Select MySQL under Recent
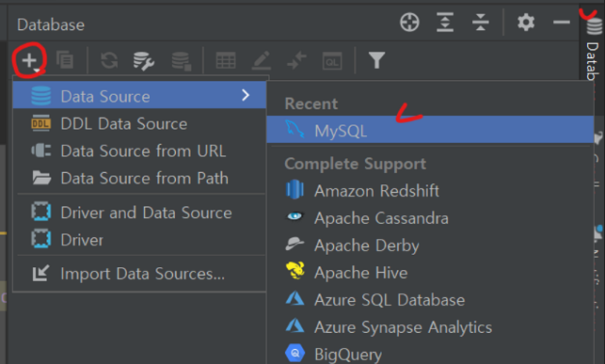605x364 pixels. tap(430, 130)
